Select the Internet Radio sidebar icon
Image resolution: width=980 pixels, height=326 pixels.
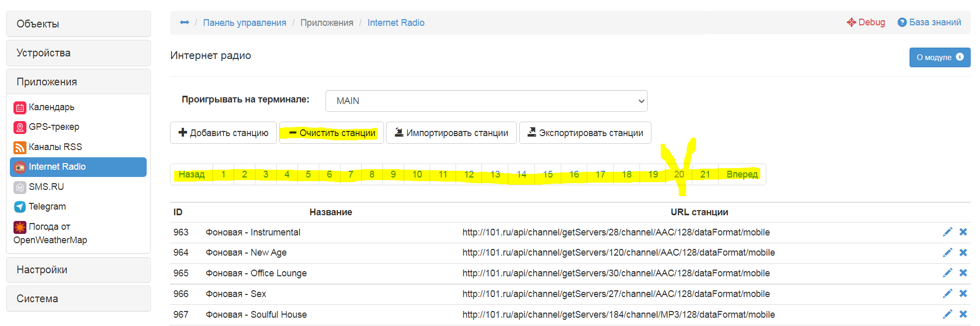pos(20,167)
